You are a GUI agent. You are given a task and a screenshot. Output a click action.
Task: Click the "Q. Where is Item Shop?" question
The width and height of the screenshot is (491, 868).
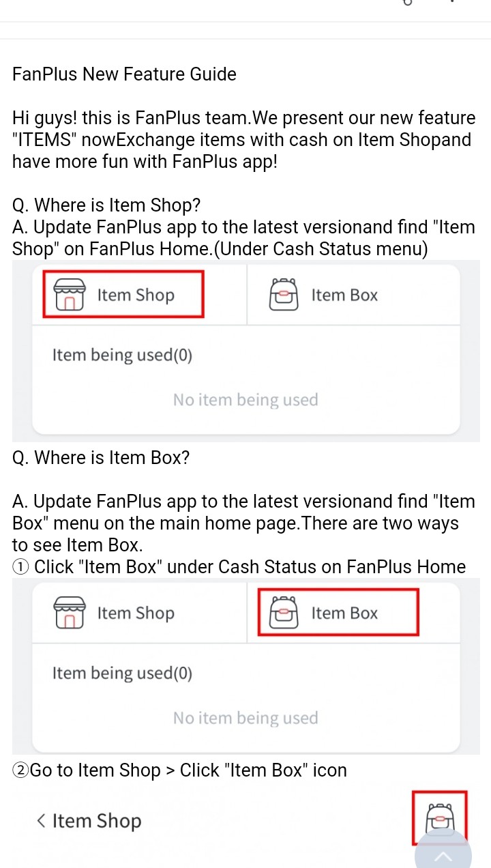[106, 205]
